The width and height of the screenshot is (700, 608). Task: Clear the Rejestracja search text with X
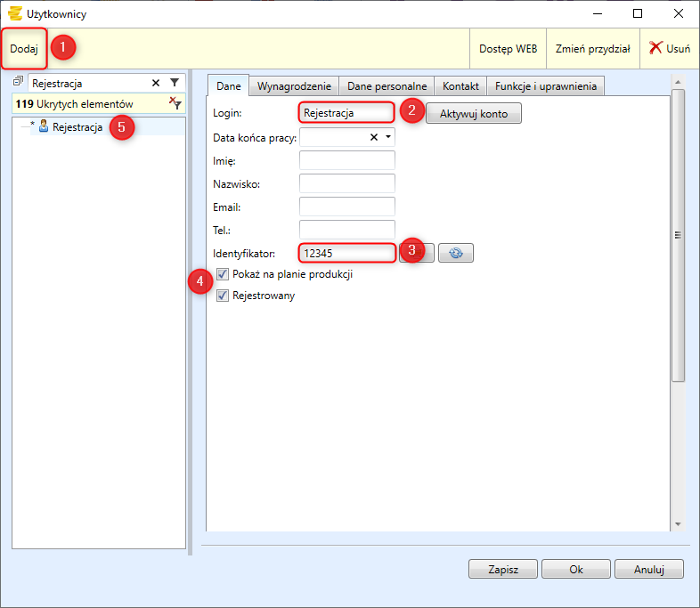156,83
